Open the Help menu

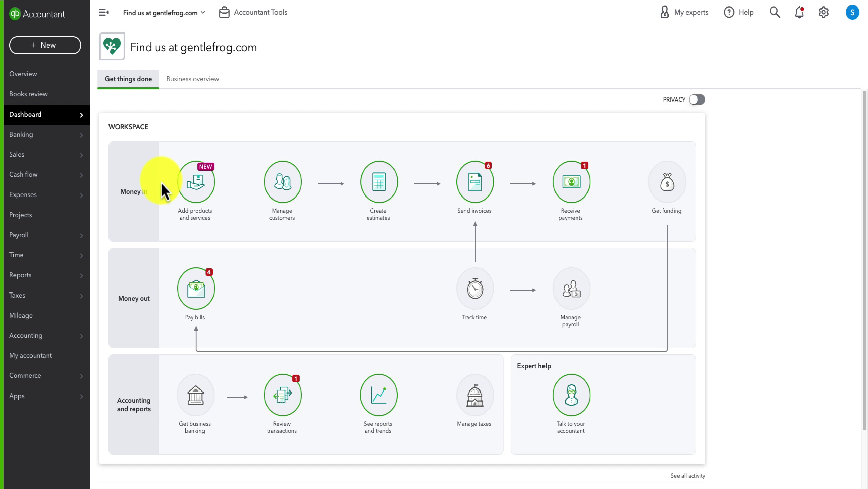pyautogui.click(x=739, y=12)
